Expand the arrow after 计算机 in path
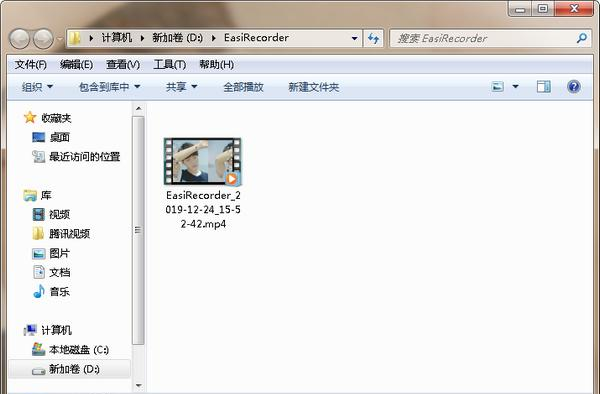The image size is (600, 394). 142,38
